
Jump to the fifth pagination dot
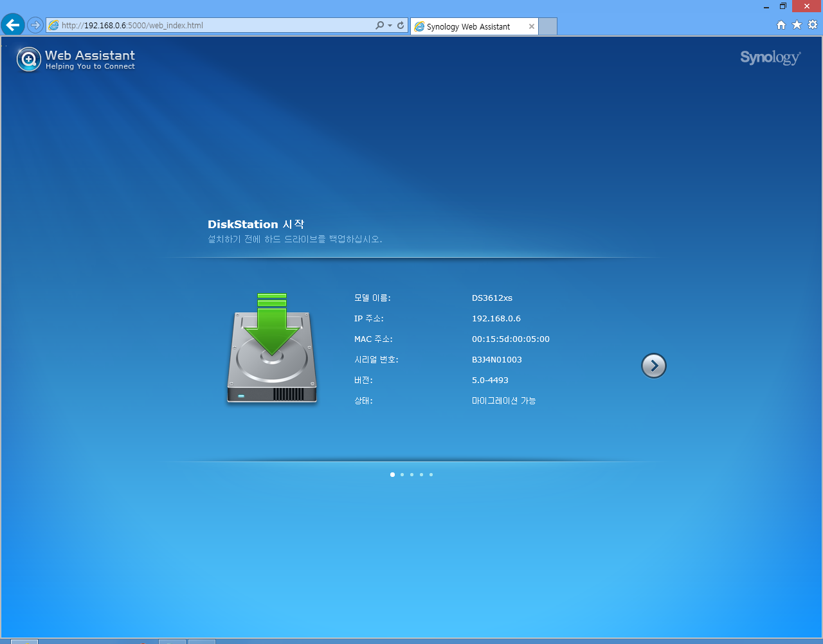tap(431, 474)
